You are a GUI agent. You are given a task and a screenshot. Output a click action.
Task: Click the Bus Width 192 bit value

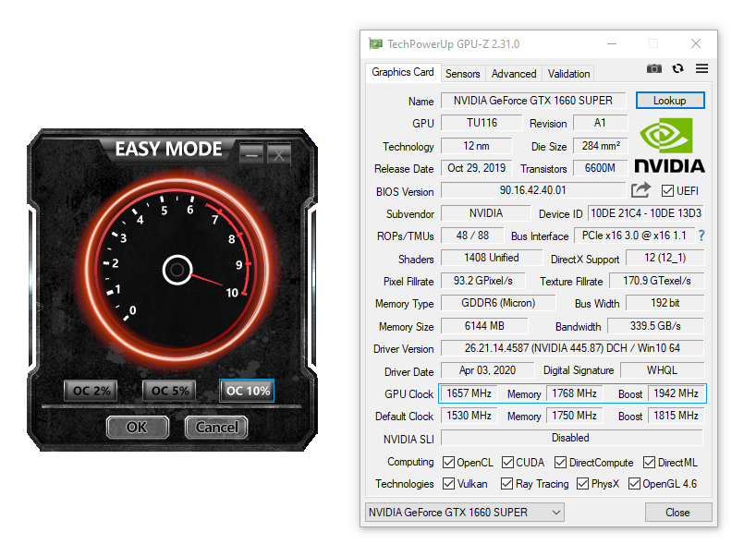tap(665, 303)
